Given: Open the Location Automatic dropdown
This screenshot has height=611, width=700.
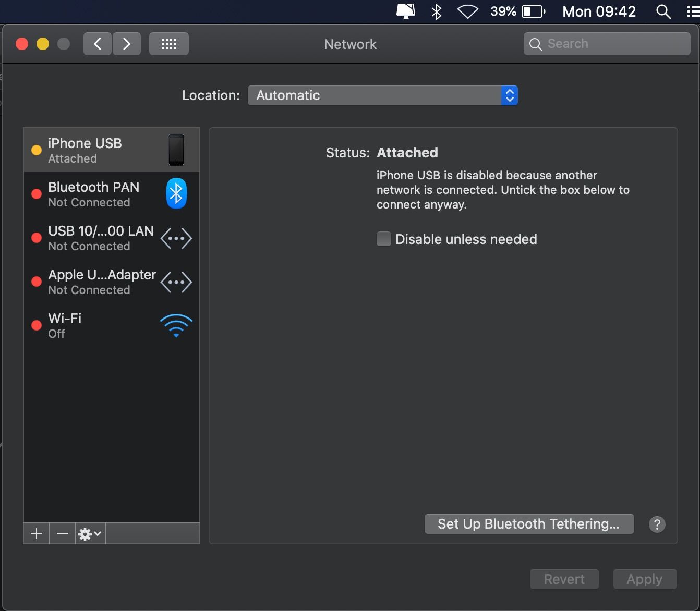Looking at the screenshot, I should pos(383,95).
